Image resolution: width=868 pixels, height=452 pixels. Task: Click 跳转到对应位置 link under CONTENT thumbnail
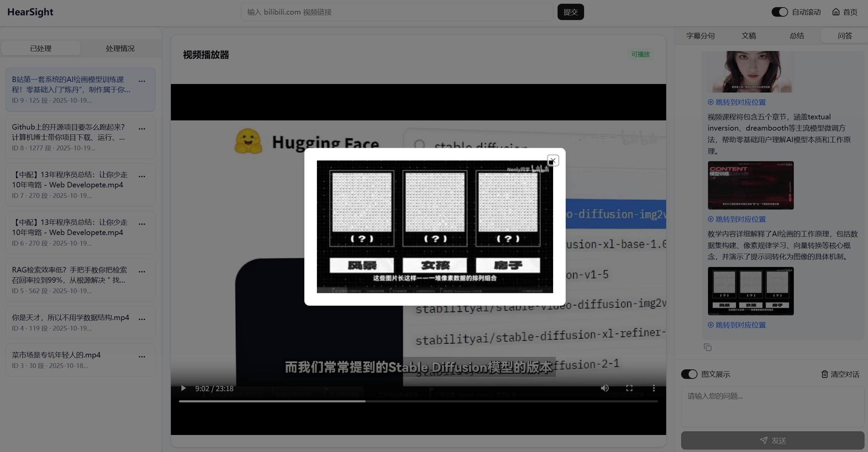click(x=740, y=219)
